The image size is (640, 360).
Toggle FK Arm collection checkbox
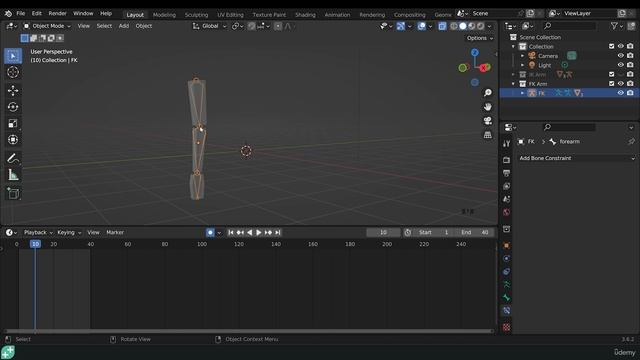(x=611, y=84)
